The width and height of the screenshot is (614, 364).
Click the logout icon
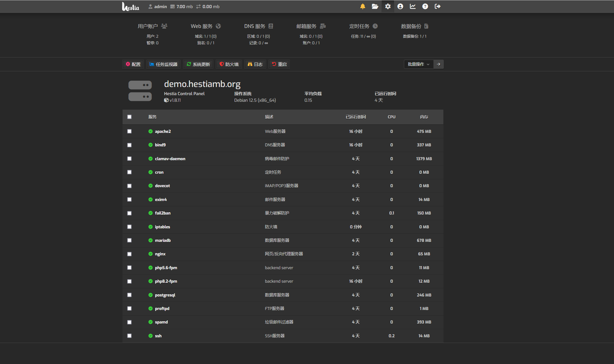[x=437, y=6]
